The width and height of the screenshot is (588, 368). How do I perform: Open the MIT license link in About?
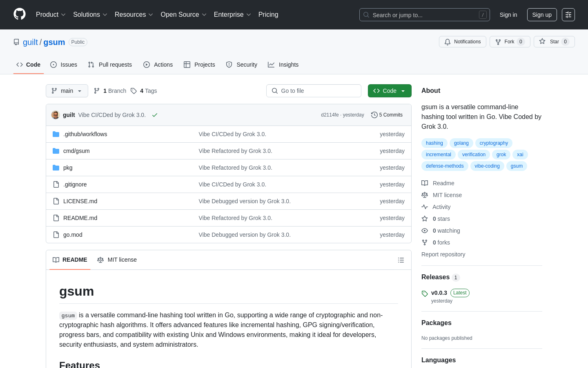click(442, 195)
